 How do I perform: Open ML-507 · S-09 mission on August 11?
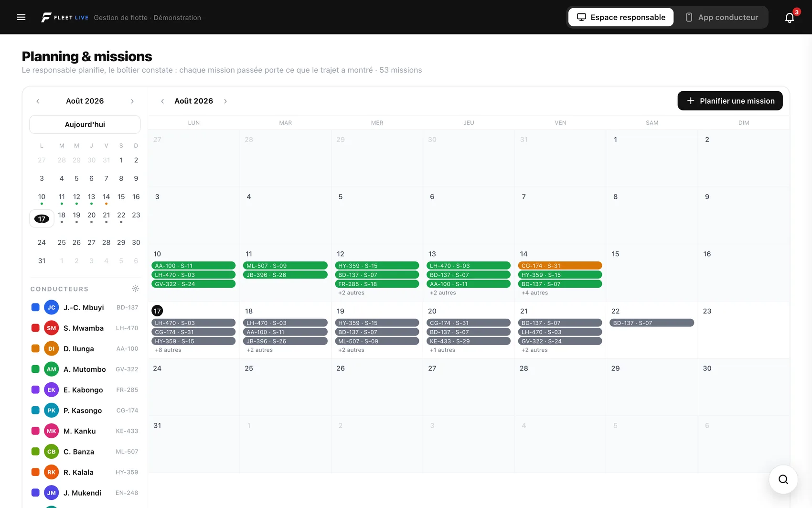tap(285, 266)
